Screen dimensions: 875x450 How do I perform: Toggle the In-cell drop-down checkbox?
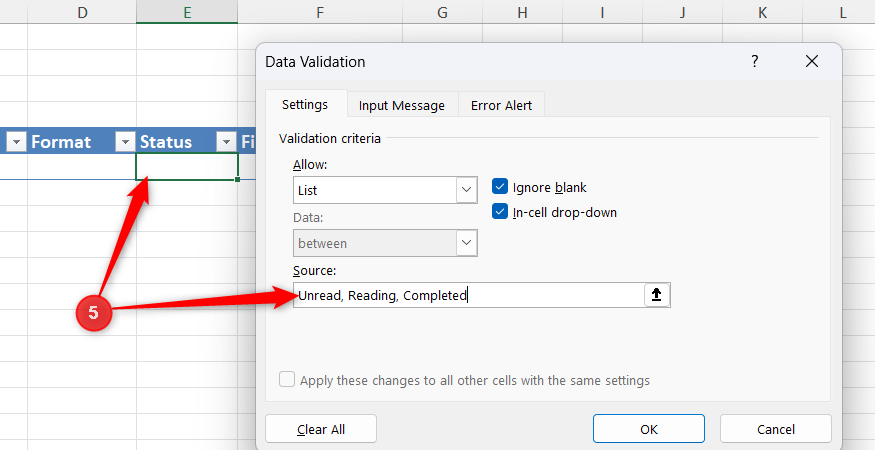[x=500, y=212]
